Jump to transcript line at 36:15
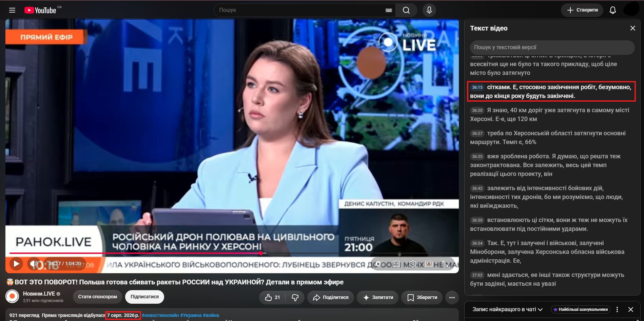644x321 pixels. coord(551,92)
